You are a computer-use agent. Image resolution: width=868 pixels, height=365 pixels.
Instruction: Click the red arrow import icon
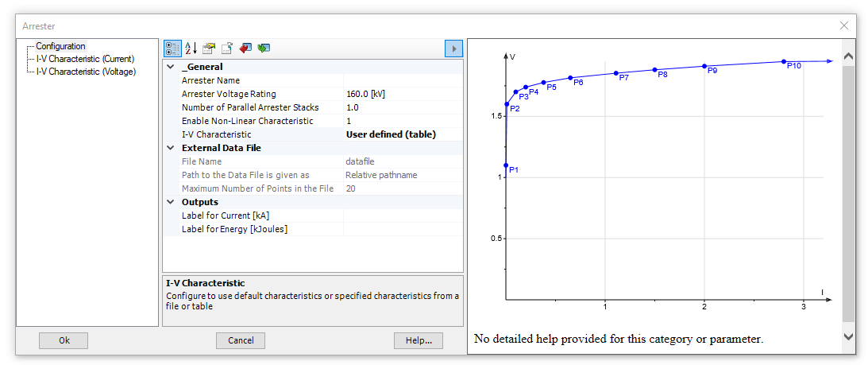click(x=245, y=49)
